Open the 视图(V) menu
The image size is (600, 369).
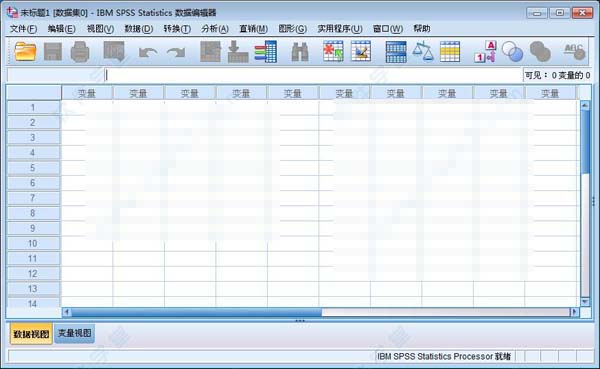pyautogui.click(x=100, y=29)
